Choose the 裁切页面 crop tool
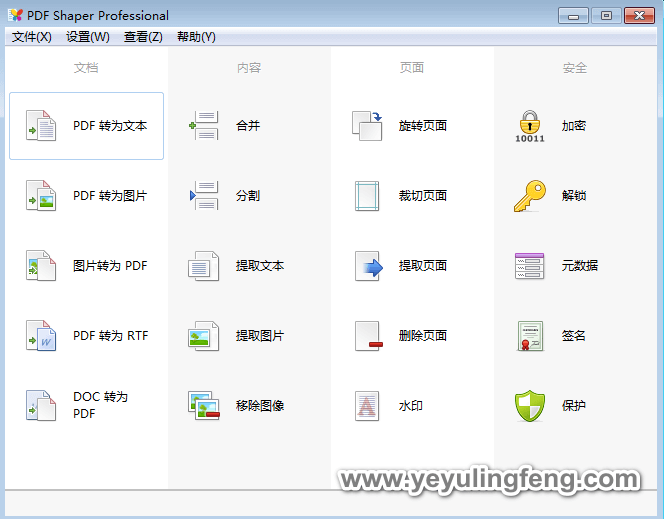 [x=412, y=196]
